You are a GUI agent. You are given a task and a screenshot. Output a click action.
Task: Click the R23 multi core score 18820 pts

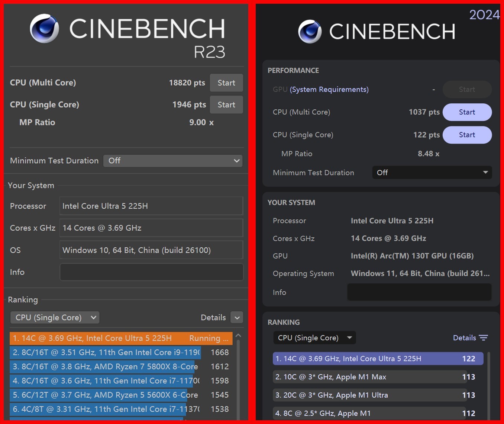point(187,83)
